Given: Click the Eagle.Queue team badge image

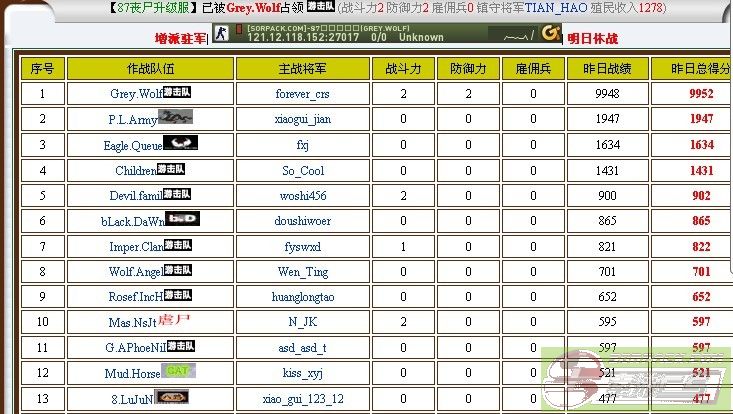Looking at the screenshot, I should click(x=181, y=143).
